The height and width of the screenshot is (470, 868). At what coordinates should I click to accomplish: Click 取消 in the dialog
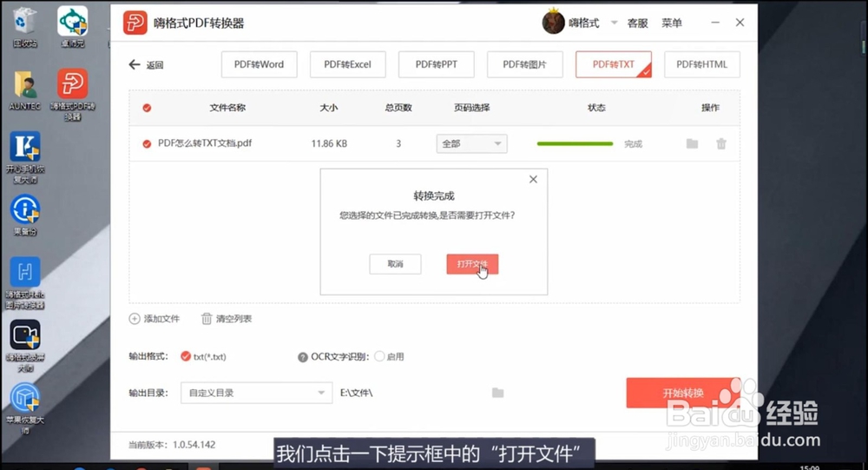[395, 264]
